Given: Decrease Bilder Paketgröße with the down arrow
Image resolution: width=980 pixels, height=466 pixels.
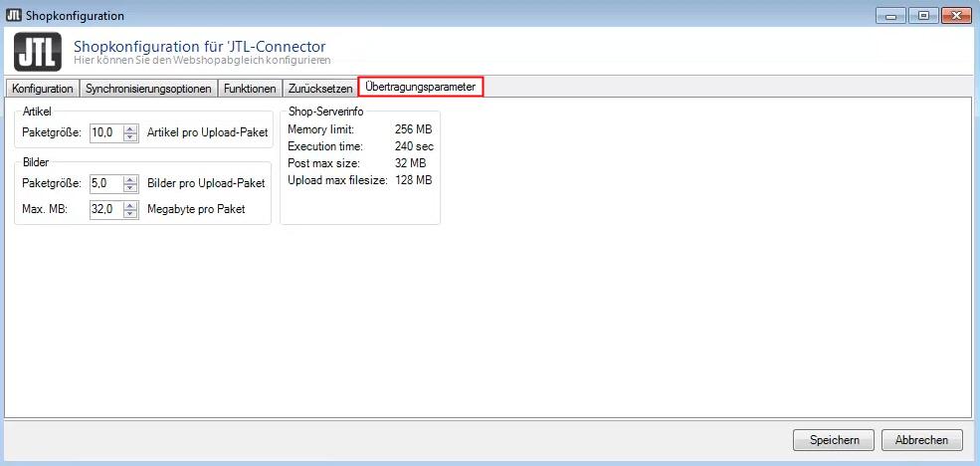Looking at the screenshot, I should tap(129, 188).
